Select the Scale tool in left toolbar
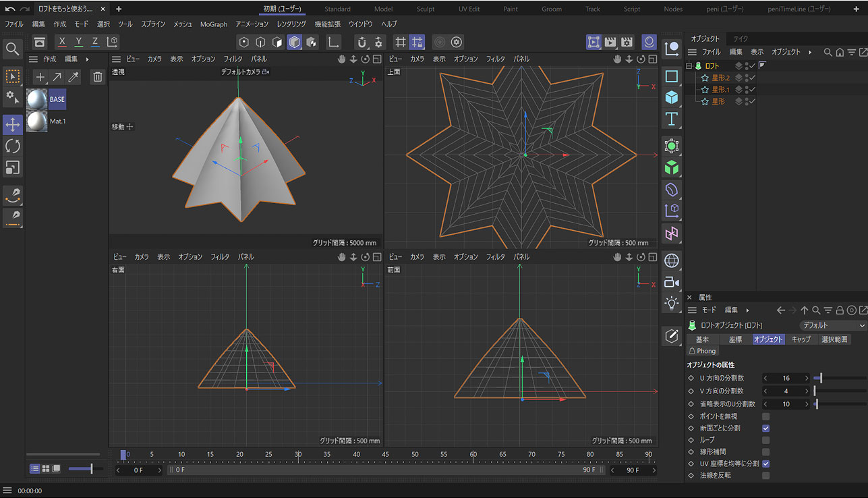Screen dimensions: 868x498 point(12,167)
